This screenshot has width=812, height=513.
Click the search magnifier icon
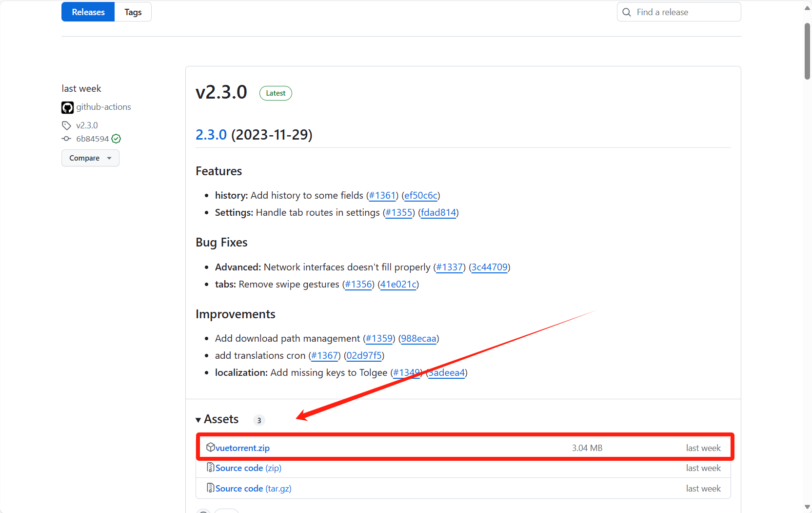(627, 12)
